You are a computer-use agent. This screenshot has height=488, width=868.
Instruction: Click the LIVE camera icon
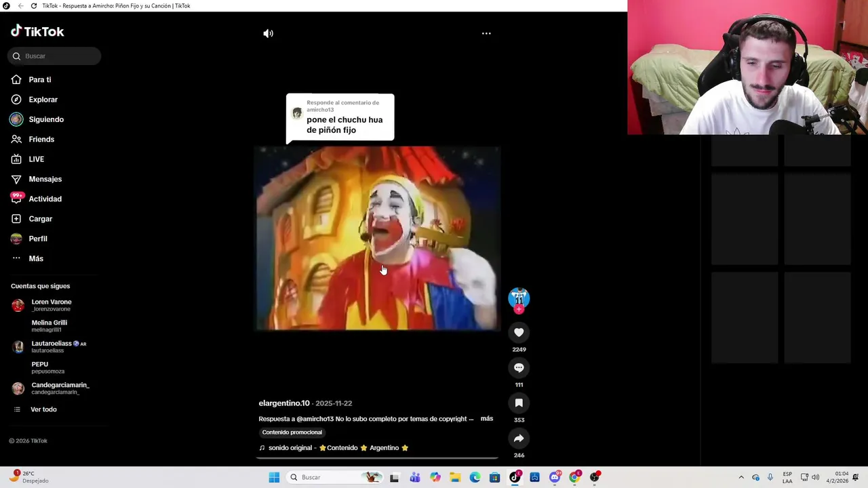(x=16, y=159)
